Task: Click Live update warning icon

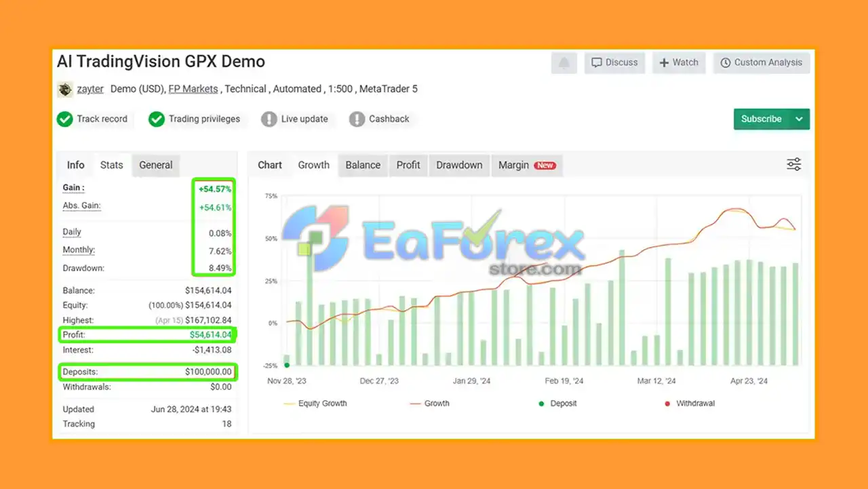Action: tap(269, 119)
